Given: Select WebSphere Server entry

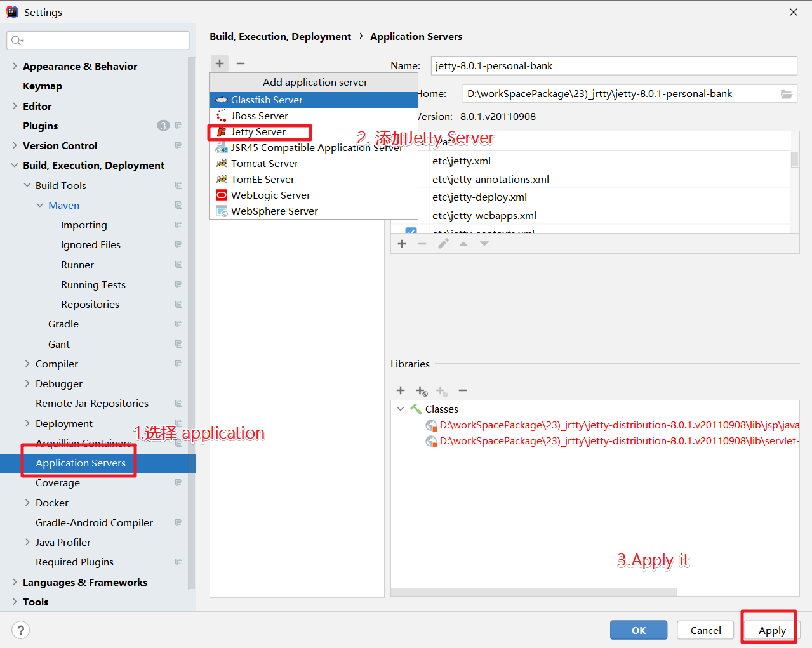Looking at the screenshot, I should pos(314,211).
